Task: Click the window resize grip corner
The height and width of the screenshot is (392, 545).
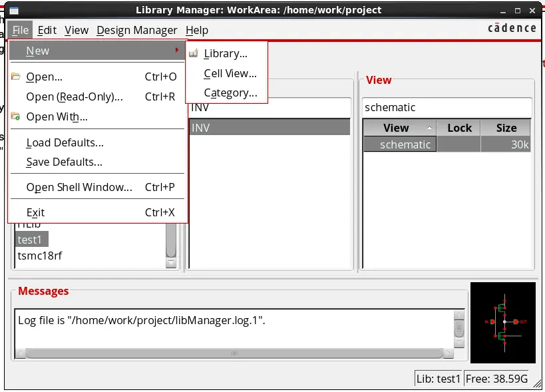Action: pos(537,383)
